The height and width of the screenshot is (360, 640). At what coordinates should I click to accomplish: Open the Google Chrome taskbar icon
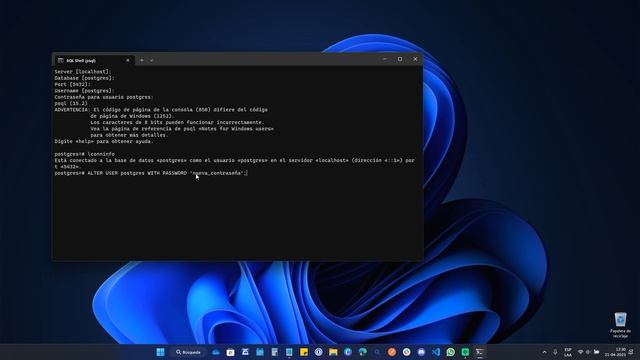pyautogui.click(x=407, y=352)
